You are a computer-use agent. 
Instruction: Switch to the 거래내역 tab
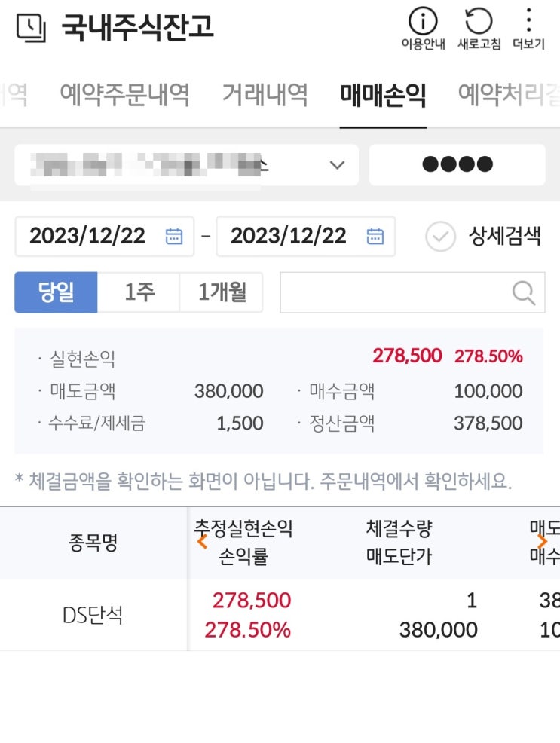click(x=265, y=94)
